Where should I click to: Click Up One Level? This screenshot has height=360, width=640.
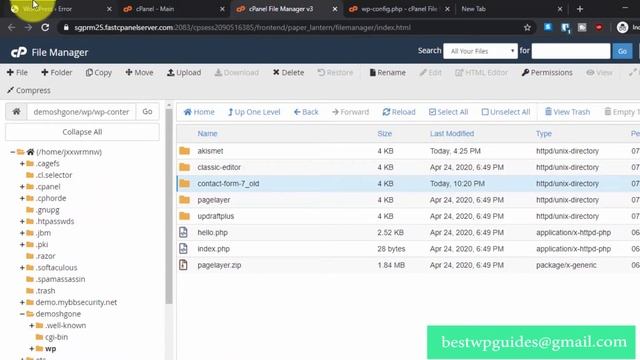tap(254, 112)
